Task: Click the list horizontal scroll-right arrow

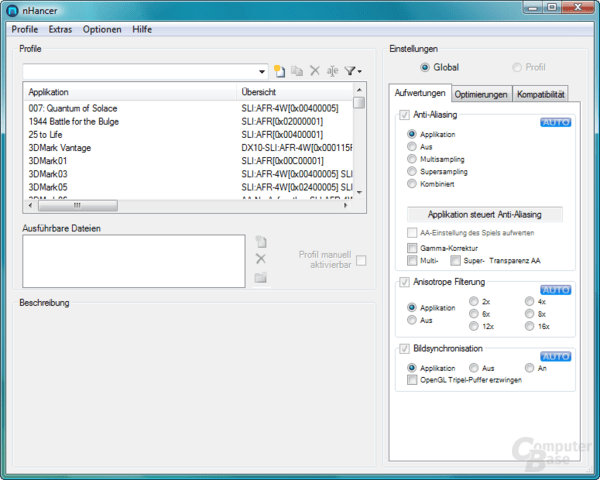Action: [x=345, y=206]
